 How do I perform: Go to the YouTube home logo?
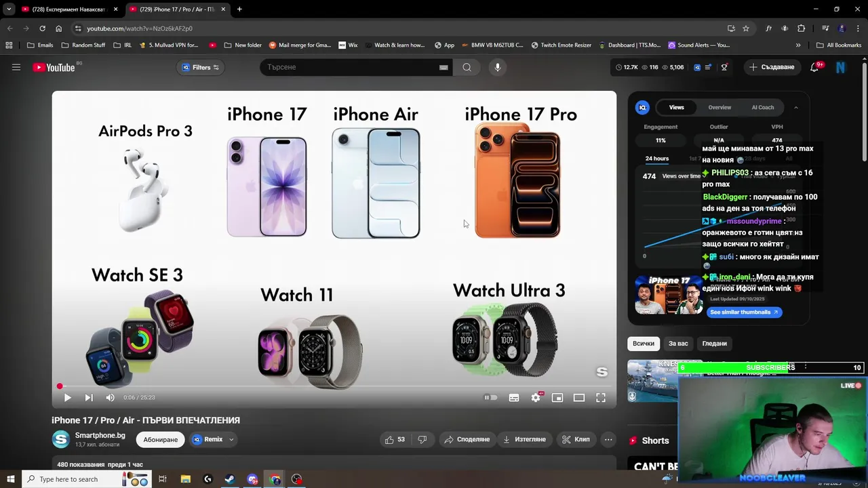point(54,67)
